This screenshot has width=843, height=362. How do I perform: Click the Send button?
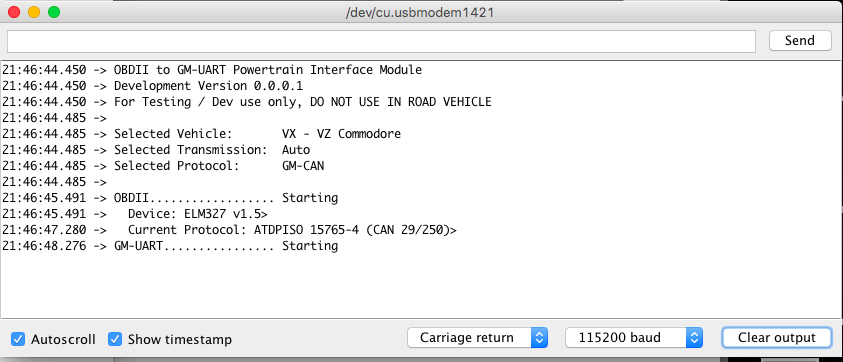pyautogui.click(x=800, y=40)
